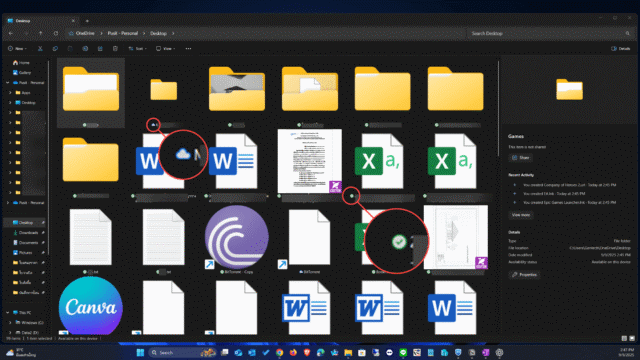This screenshot has height=360, width=640.
Task: Collapse the This PC tree node
Action: coord(7,313)
